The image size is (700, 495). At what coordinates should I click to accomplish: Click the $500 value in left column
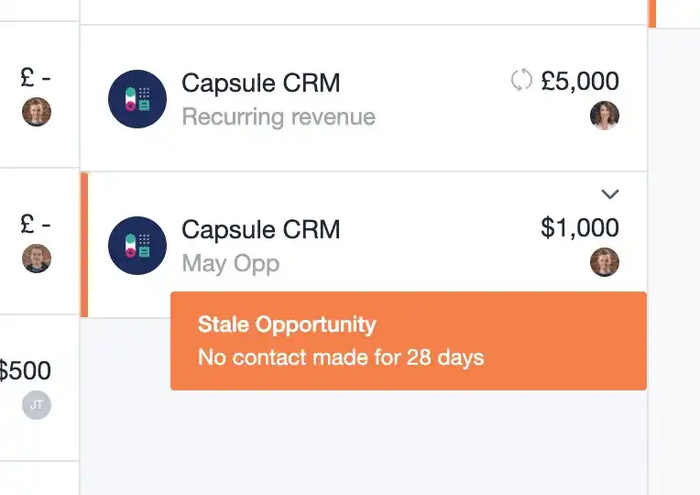point(25,370)
